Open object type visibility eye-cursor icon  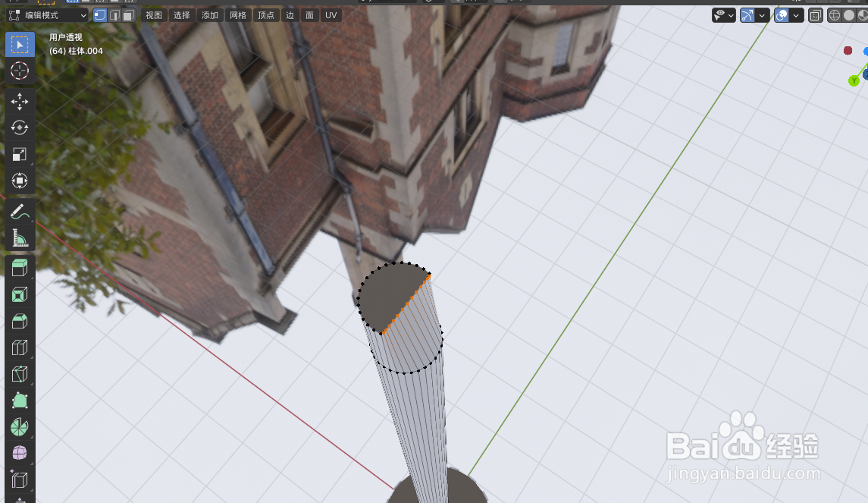tap(719, 15)
